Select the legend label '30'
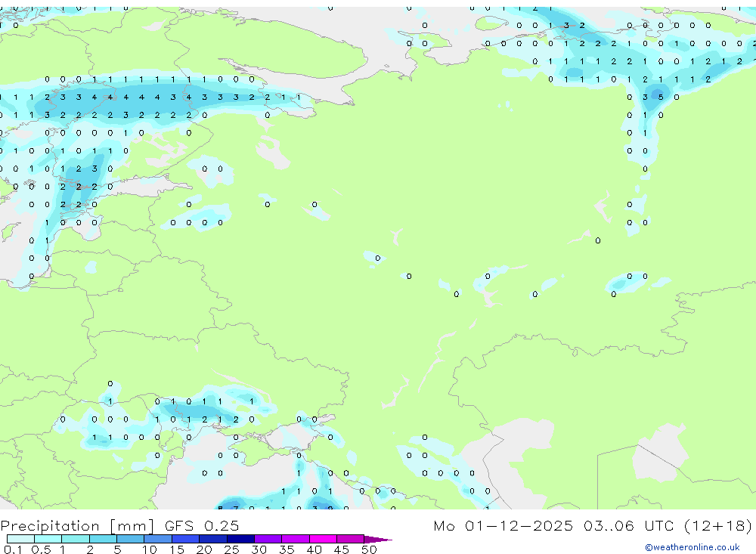Viewport: 756px width, 554px height. point(259,549)
